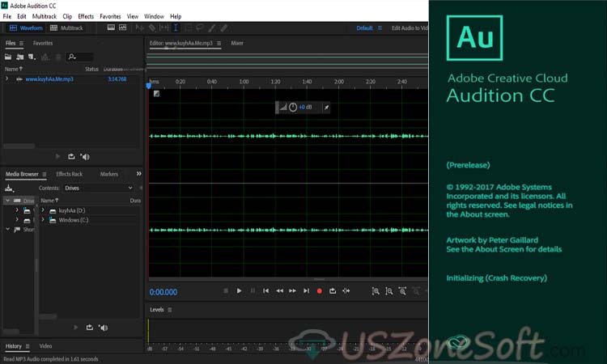Pause playback in the transport

[x=253, y=291]
